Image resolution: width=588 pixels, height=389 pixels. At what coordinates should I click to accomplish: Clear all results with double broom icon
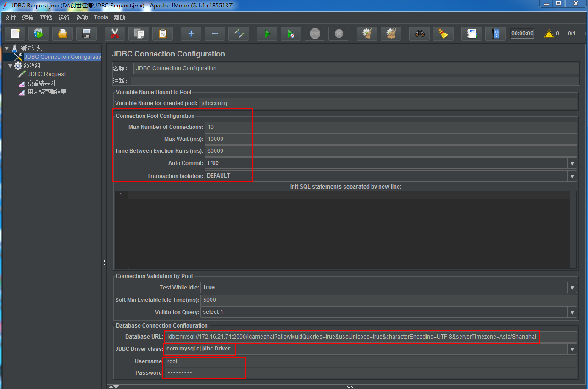[391, 33]
